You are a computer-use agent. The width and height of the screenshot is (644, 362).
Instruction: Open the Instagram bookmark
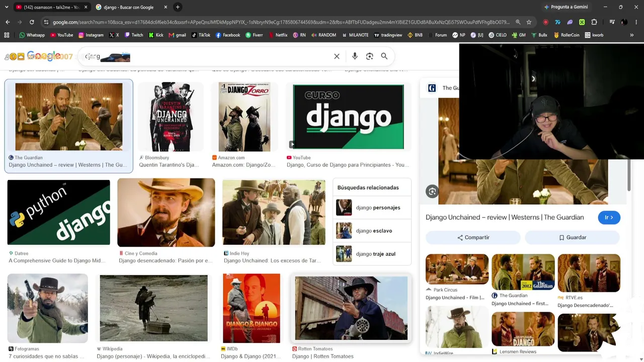tap(91, 35)
